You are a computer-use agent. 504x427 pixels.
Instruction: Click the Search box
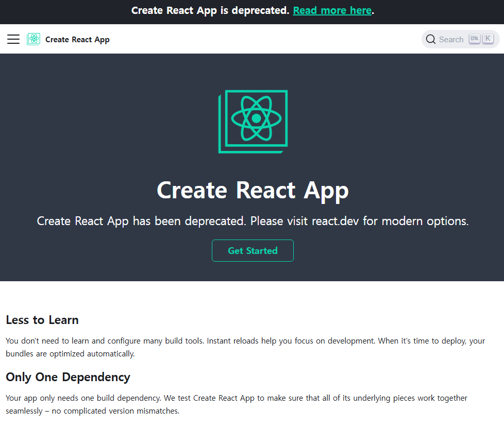(460, 39)
